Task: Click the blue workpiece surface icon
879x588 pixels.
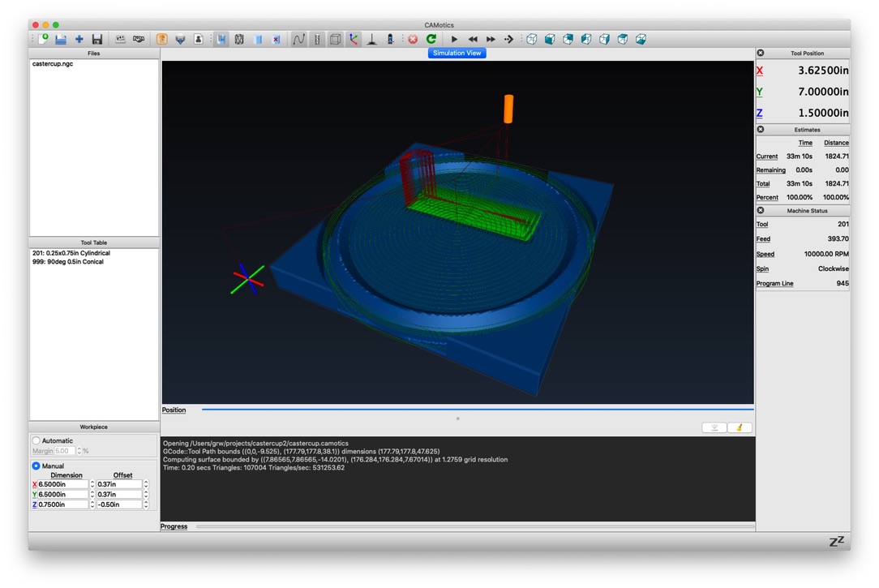Action: pos(258,39)
